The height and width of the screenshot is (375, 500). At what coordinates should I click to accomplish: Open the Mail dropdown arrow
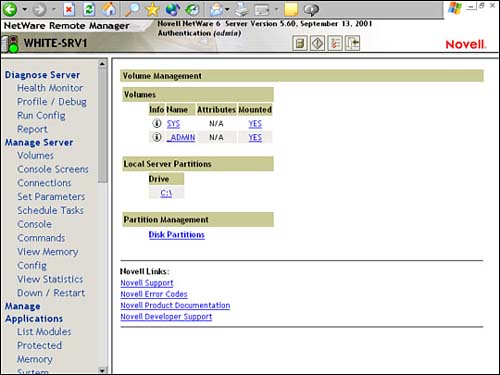pos(227,9)
